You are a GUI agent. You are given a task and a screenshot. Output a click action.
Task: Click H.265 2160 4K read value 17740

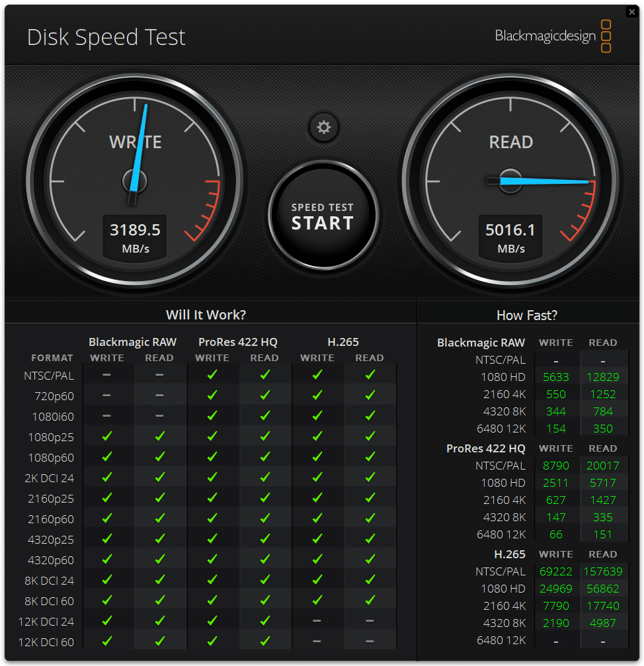click(x=603, y=606)
